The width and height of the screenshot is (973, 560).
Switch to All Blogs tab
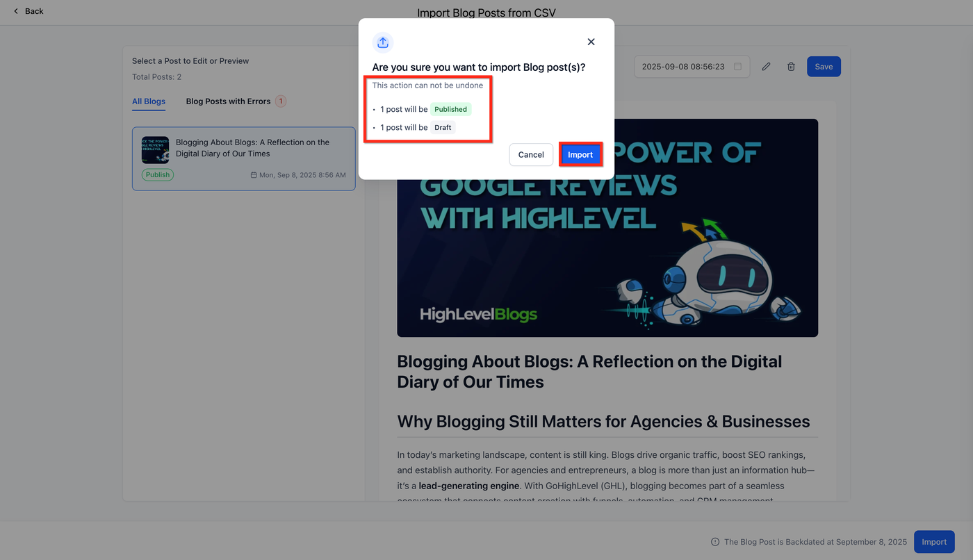[149, 101]
